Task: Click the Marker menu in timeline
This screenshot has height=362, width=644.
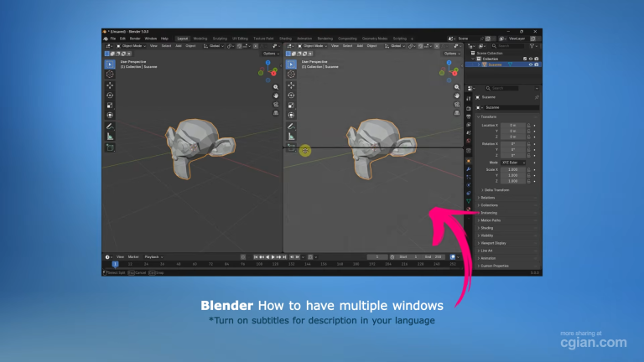Action: [133, 257]
